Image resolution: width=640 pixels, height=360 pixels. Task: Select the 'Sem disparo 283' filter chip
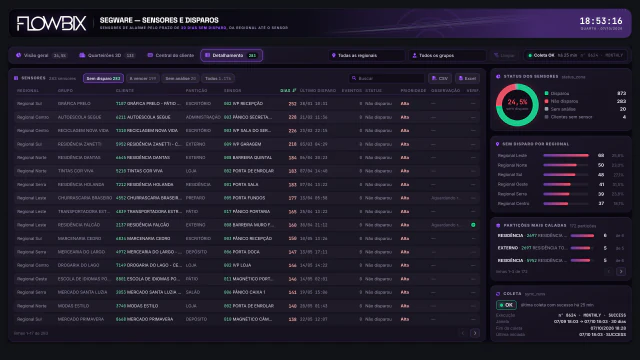tap(103, 78)
